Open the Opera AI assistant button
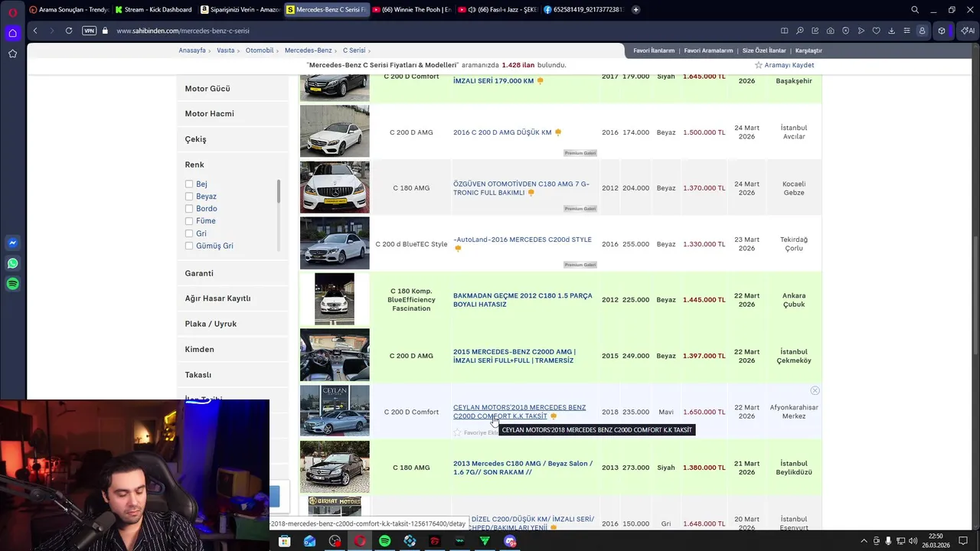 click(968, 31)
